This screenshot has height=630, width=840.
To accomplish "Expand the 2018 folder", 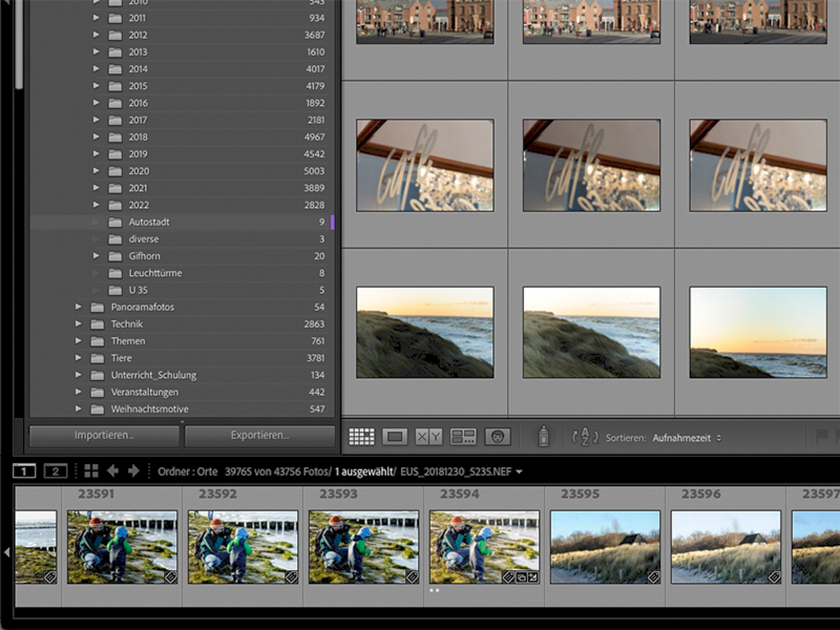I will tap(96, 137).
